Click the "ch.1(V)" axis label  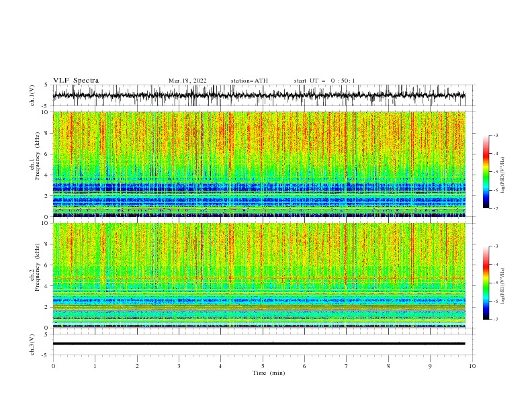(32, 95)
